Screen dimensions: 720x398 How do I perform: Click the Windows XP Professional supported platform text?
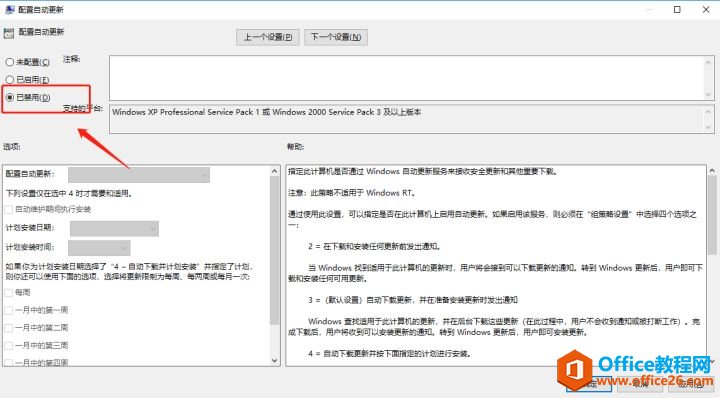[x=267, y=112]
